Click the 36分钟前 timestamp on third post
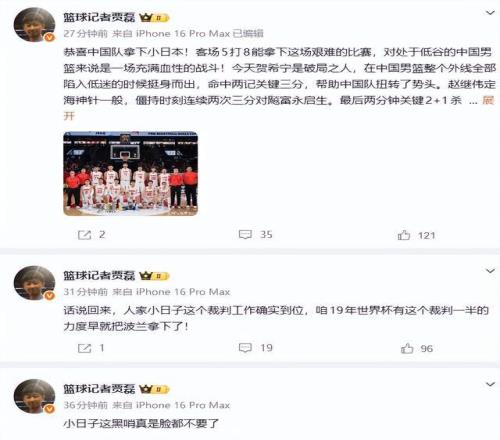The image size is (500, 440). tap(86, 405)
